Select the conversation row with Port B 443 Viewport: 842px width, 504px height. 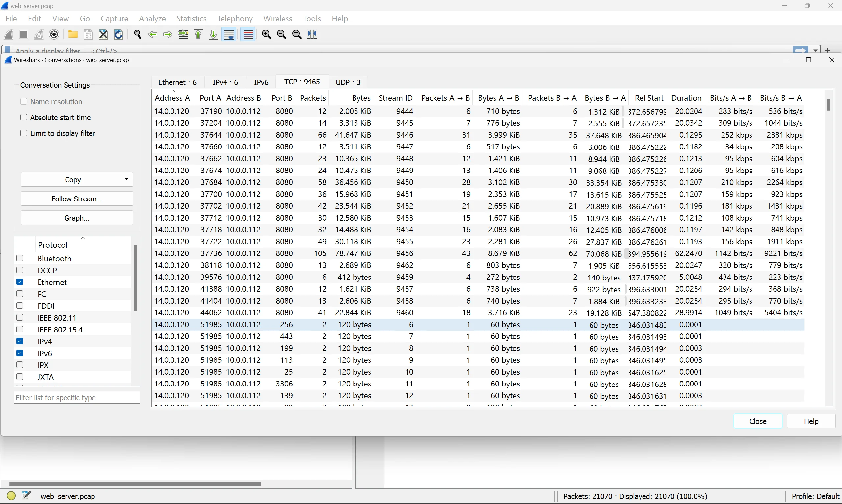click(478, 336)
